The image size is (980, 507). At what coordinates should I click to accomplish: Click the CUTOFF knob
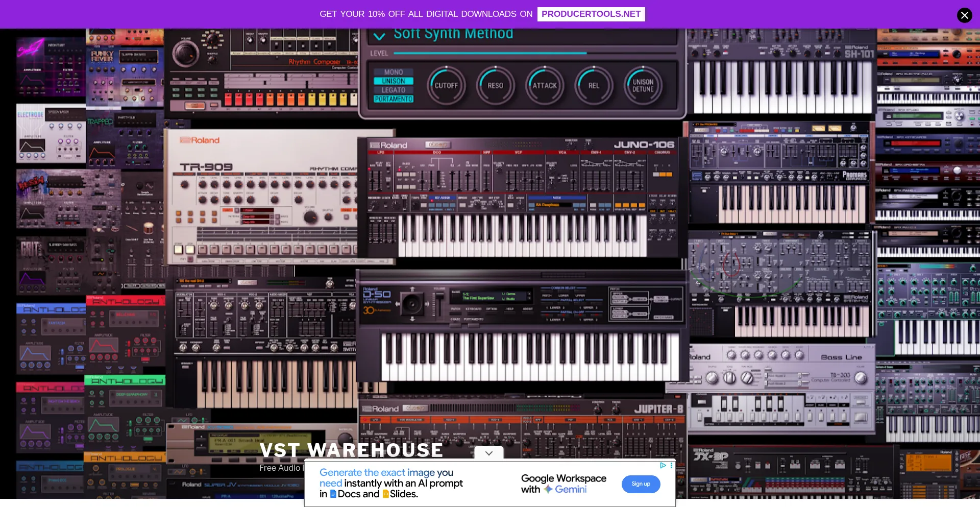point(446,86)
